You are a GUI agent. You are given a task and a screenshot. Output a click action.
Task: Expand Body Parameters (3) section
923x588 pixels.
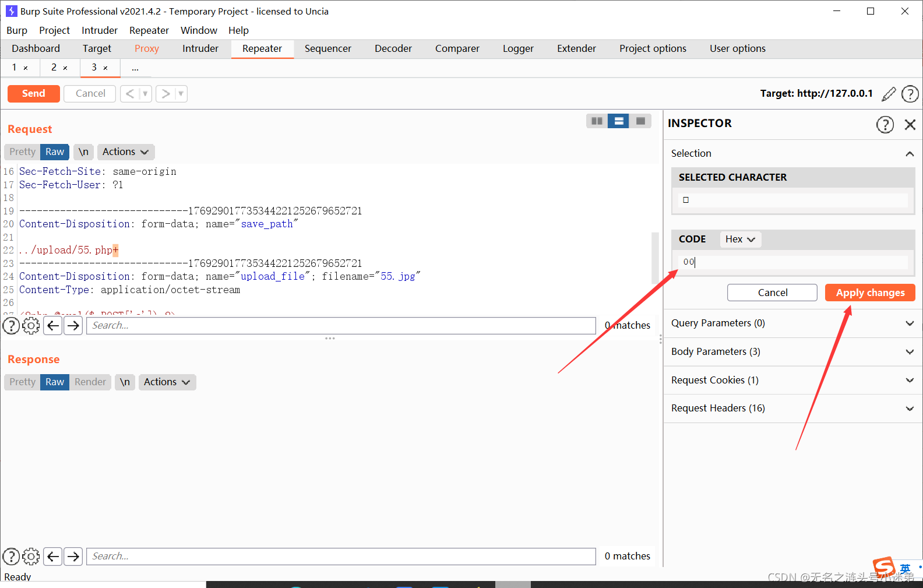[792, 351]
